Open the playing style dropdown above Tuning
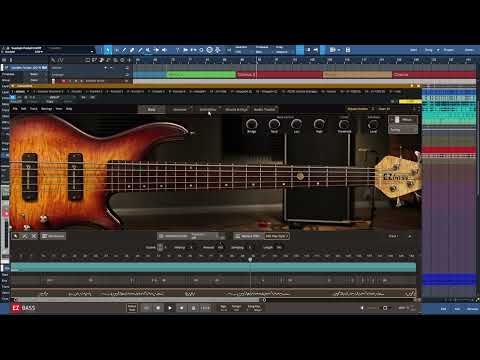 coord(403,120)
